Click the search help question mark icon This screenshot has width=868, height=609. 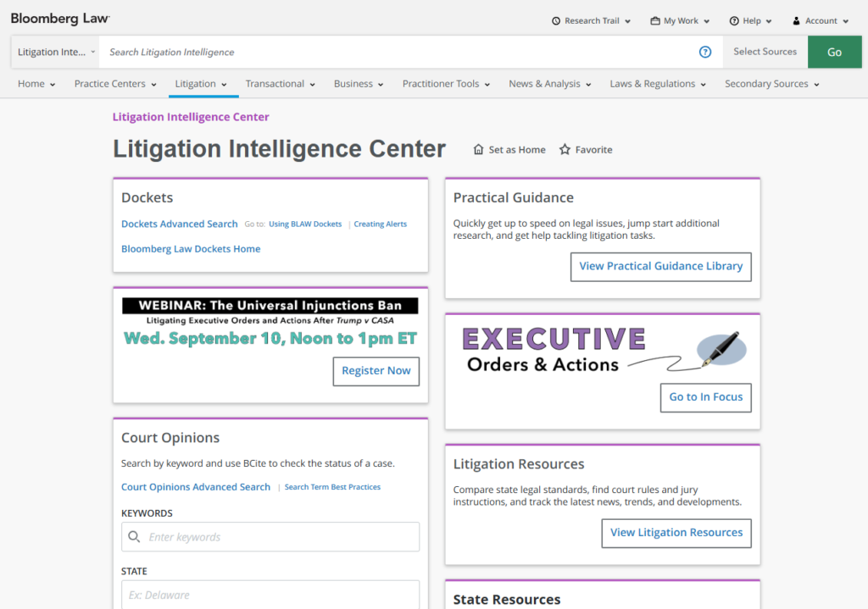coord(704,53)
